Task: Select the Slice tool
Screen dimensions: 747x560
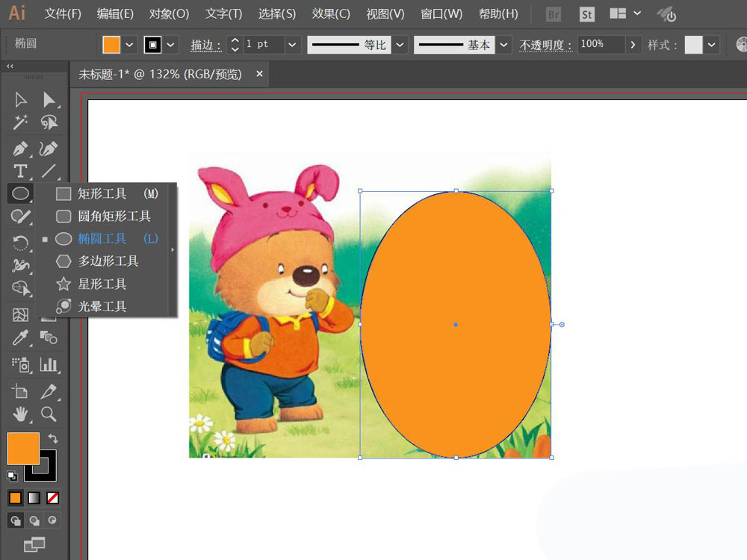Action: tap(49, 391)
